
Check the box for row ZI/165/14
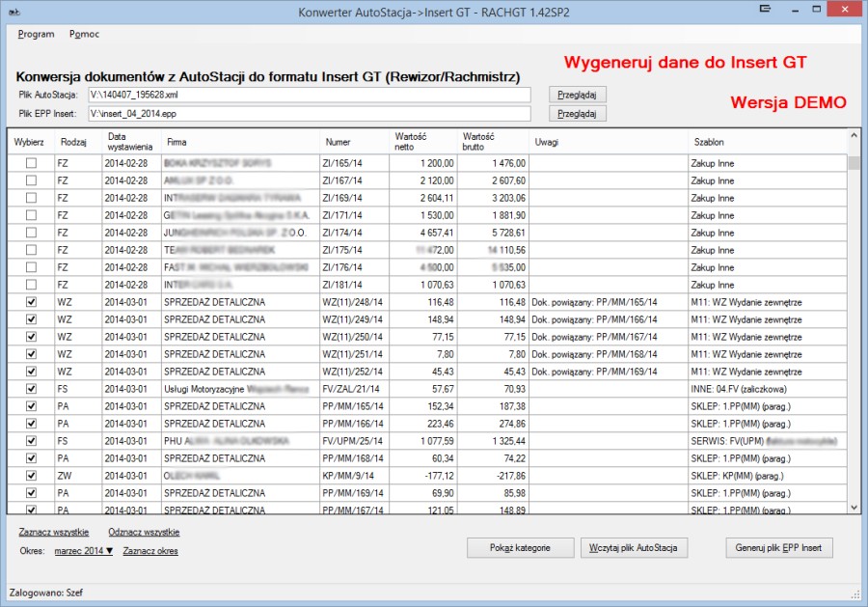pyautogui.click(x=31, y=163)
